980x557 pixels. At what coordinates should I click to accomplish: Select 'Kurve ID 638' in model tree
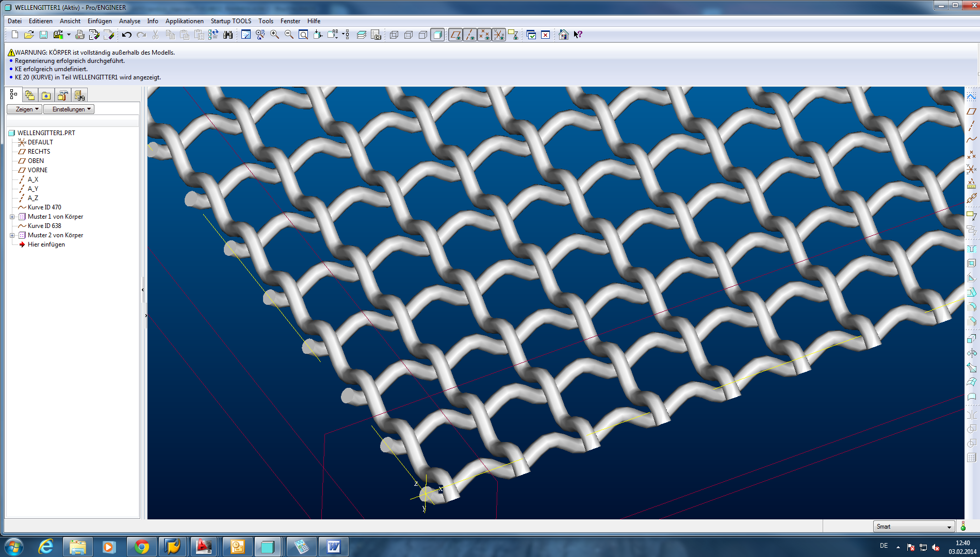tap(44, 226)
